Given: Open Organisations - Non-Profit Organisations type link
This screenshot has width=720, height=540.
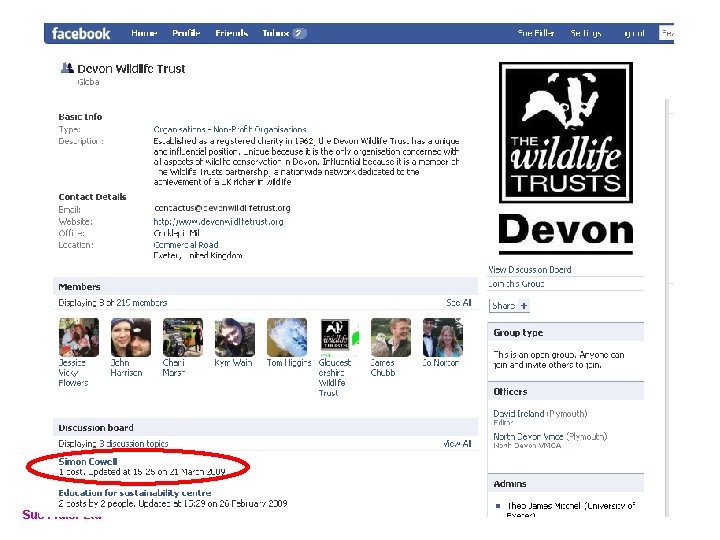Looking at the screenshot, I should tap(230, 129).
